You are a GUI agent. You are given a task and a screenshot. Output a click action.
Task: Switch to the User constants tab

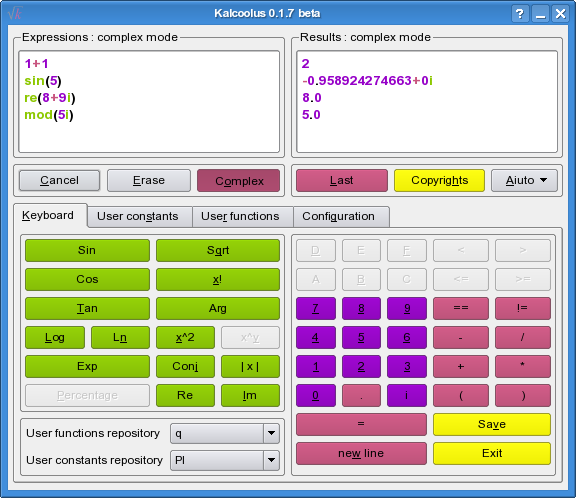(138, 216)
